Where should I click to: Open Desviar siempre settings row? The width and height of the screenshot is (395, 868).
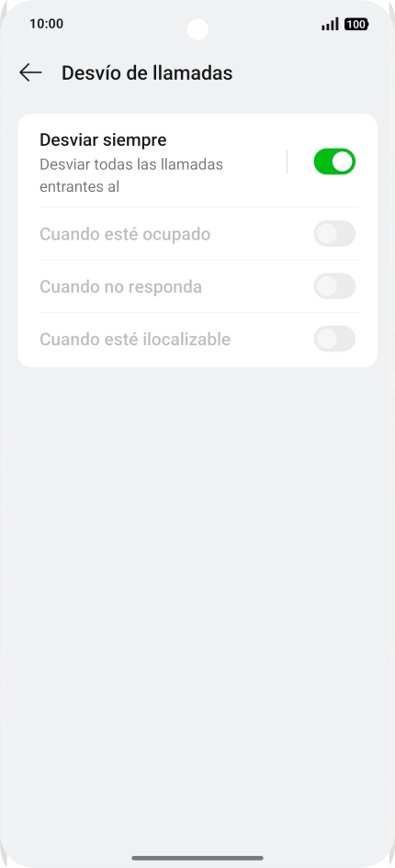point(197,161)
